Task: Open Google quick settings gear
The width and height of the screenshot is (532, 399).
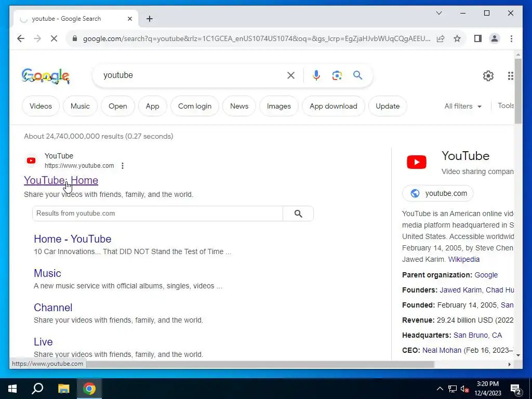Action: 488,76
